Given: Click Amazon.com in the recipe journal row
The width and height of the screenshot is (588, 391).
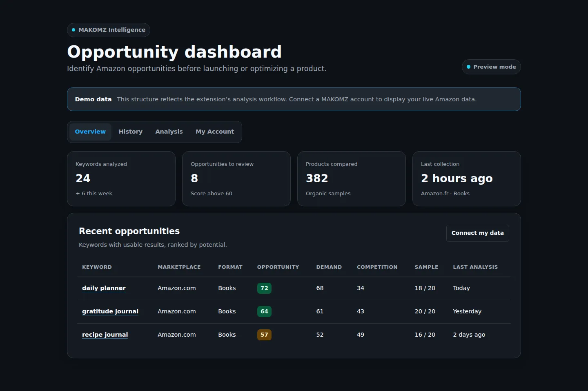Looking at the screenshot, I should click(177, 335).
